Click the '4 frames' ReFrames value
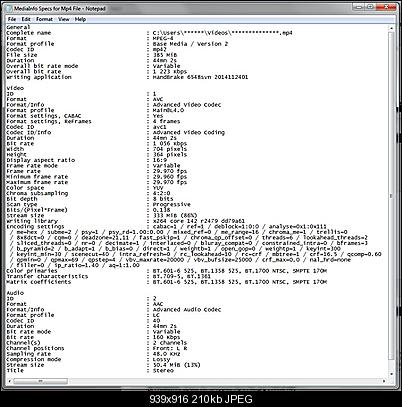Viewport: 402px width, 407px height. click(166, 121)
